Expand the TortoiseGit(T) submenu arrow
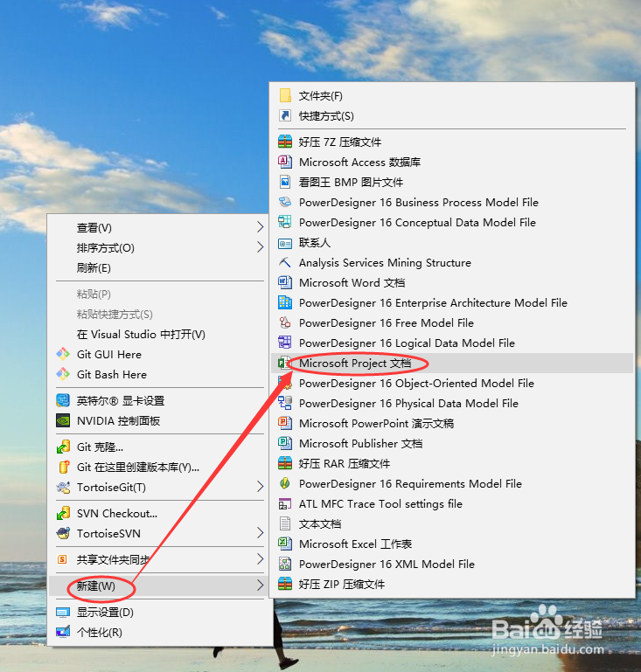Image resolution: width=641 pixels, height=672 pixels. 260,487
